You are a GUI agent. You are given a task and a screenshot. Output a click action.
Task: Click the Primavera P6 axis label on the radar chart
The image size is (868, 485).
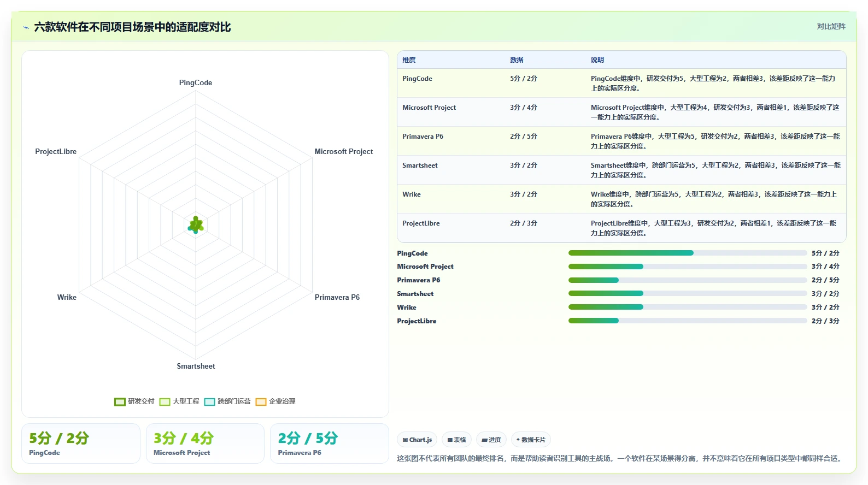[337, 298]
